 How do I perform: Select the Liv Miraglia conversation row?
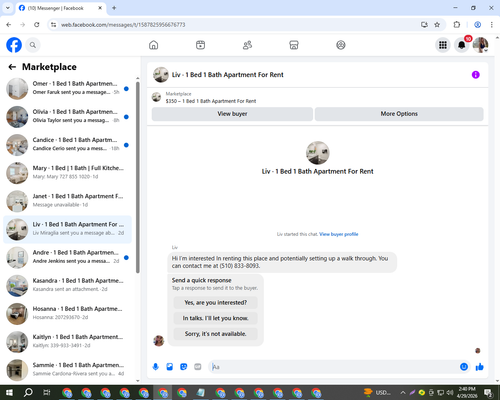click(x=68, y=229)
